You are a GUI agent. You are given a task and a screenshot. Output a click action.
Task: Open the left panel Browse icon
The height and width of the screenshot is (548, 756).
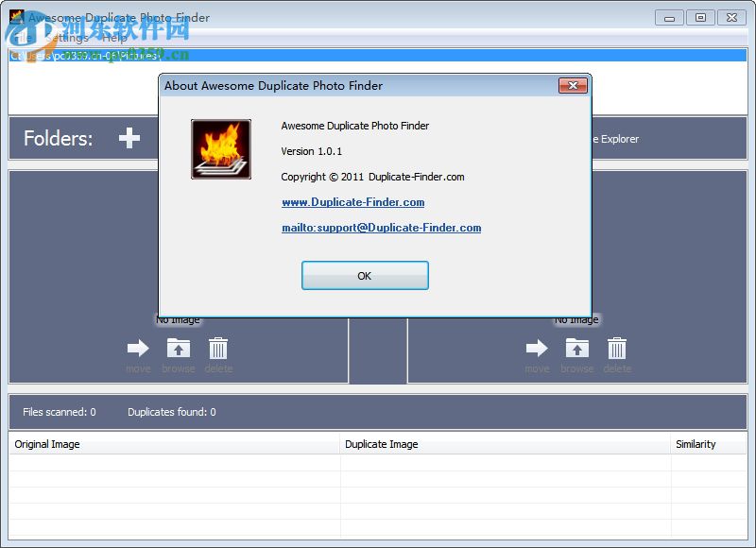[x=178, y=349]
